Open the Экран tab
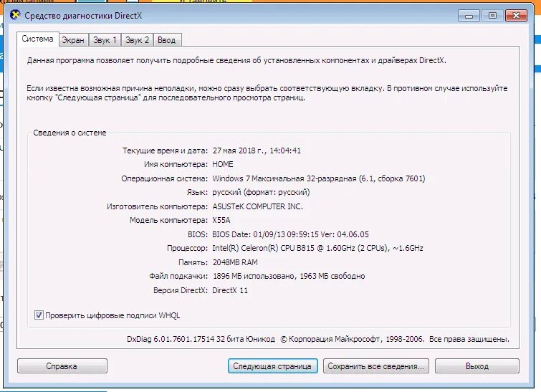Screen dimensions: 541x392 pyautogui.click(x=73, y=40)
